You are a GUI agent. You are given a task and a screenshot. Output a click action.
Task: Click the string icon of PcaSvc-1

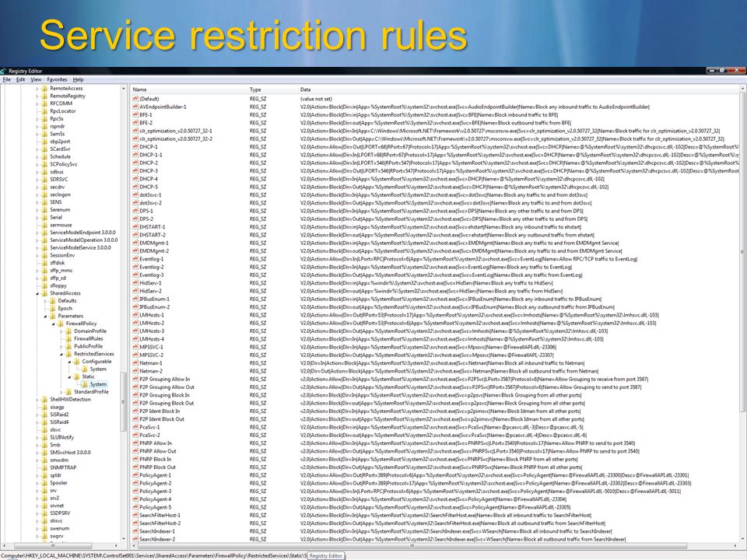click(135, 427)
